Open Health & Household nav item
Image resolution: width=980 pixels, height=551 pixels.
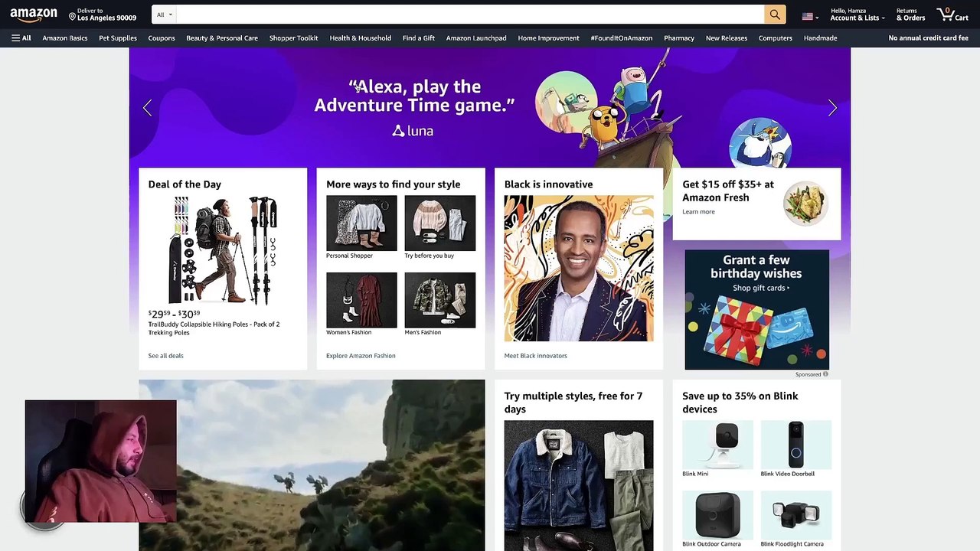coord(360,37)
